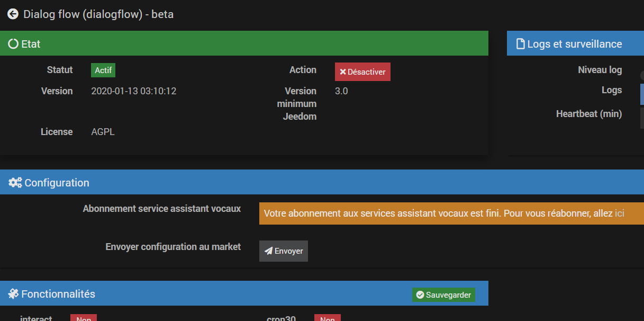Click the License label
The width and height of the screenshot is (644, 321).
point(57,132)
